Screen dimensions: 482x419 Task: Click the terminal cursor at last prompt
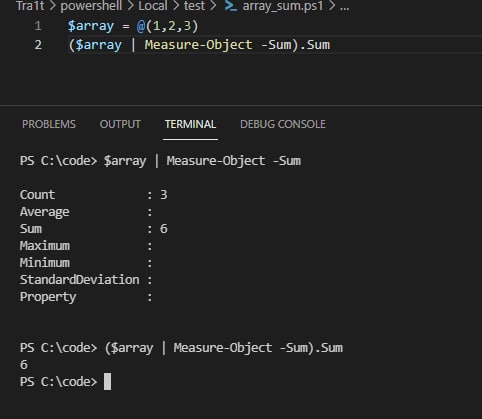click(x=107, y=381)
